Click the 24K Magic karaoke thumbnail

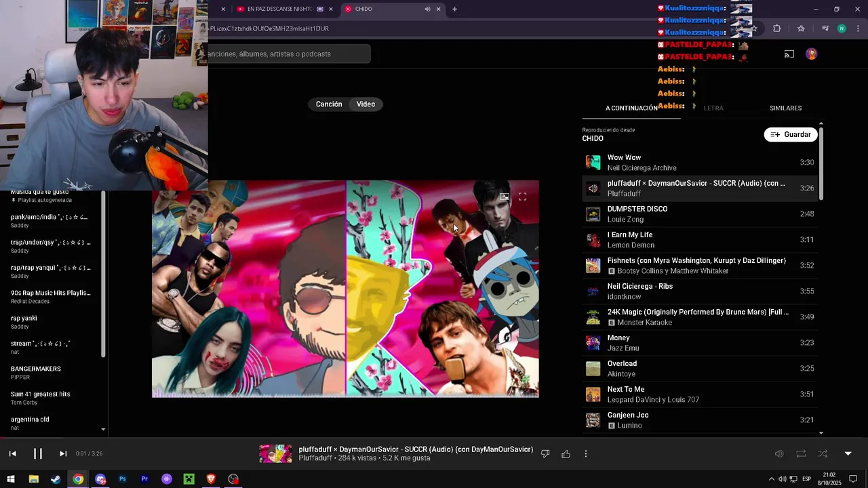593,317
